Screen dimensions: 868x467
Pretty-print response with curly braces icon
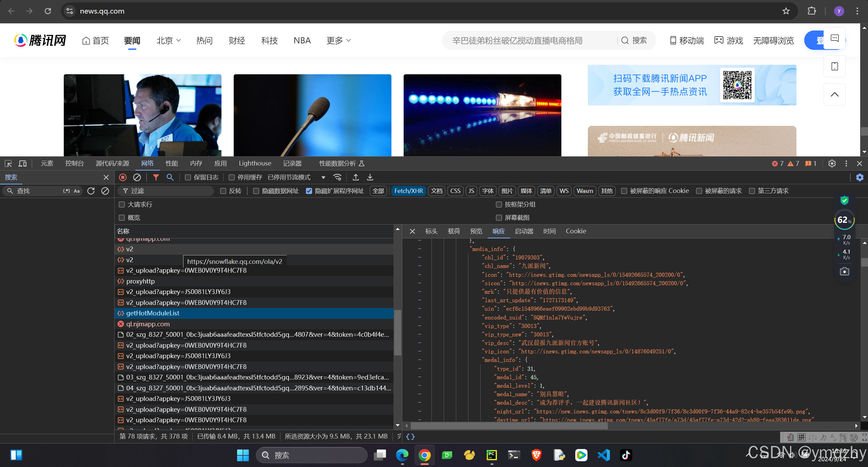(x=410, y=436)
